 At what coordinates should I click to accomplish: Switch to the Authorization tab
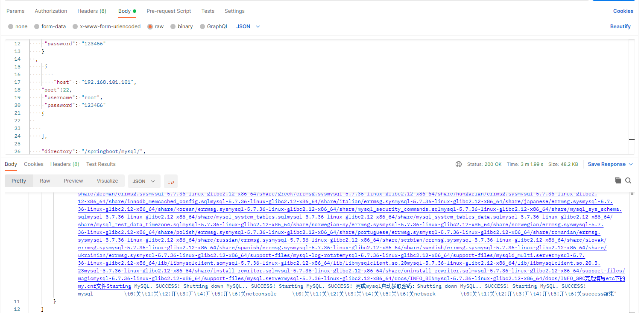[51, 11]
